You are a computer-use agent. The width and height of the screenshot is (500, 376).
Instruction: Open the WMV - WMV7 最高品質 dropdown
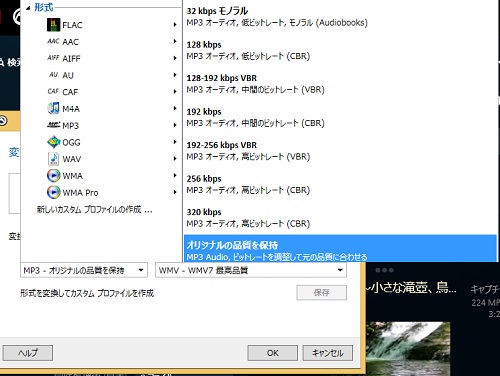[x=251, y=270]
